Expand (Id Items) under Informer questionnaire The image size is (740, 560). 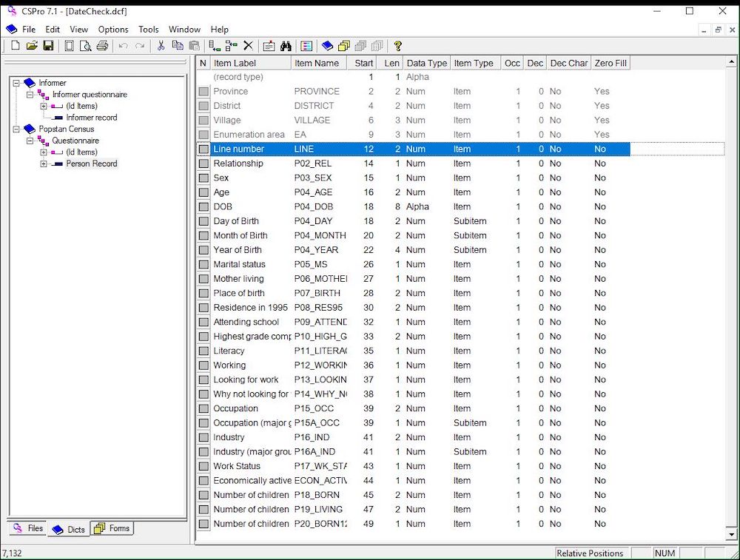pyautogui.click(x=44, y=106)
